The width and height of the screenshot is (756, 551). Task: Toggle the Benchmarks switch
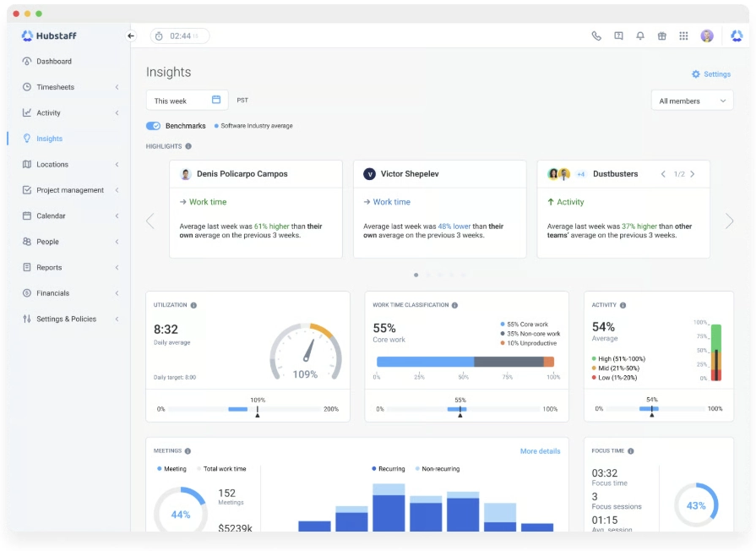coord(154,126)
